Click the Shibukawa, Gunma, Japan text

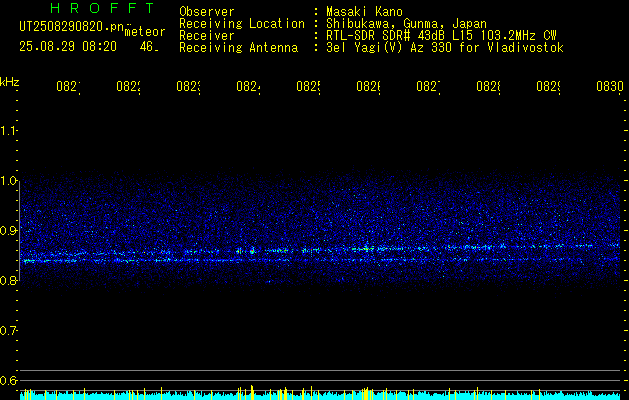point(406,24)
